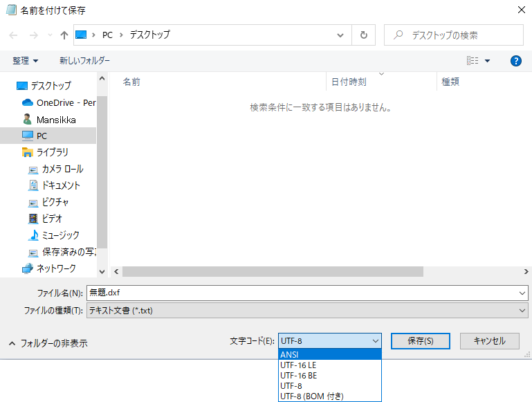Refresh the current folder view
532x402 pixels.
(x=363, y=35)
